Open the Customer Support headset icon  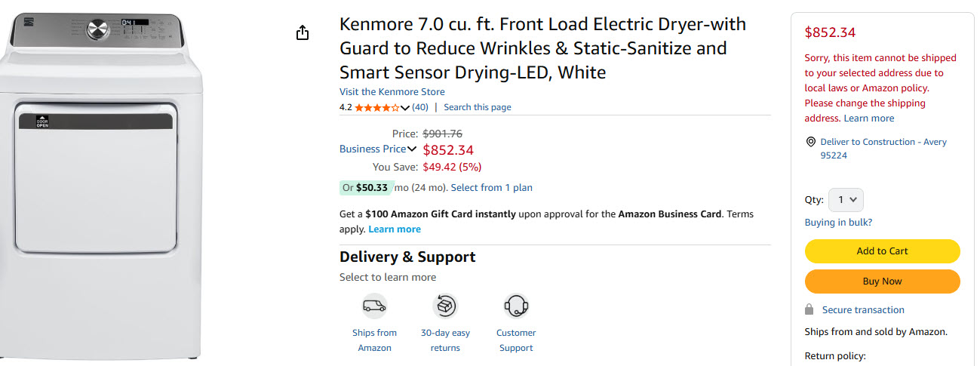[x=516, y=306]
